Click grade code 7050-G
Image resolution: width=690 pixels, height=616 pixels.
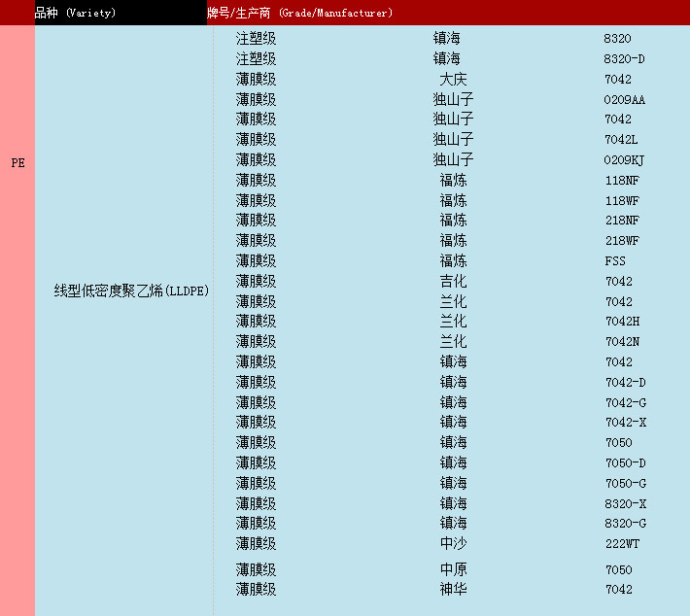tap(626, 484)
